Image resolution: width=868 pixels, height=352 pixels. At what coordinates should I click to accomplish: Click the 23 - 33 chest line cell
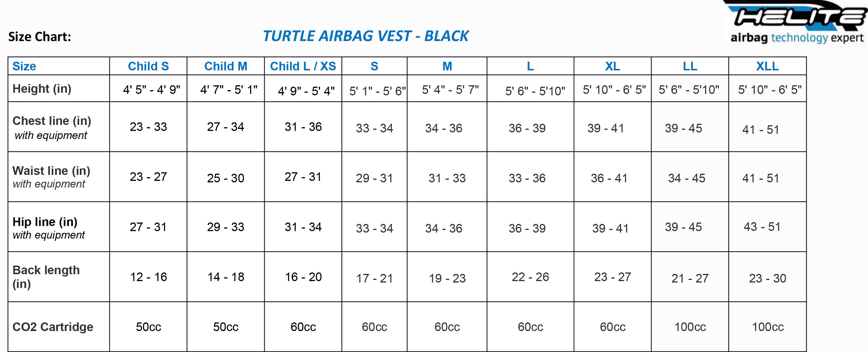tap(148, 127)
